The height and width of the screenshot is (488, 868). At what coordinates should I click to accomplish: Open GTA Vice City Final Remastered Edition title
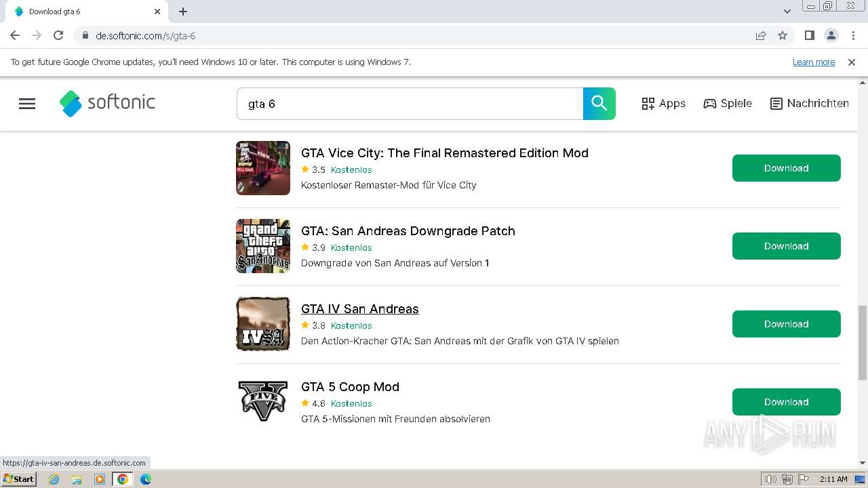point(445,153)
